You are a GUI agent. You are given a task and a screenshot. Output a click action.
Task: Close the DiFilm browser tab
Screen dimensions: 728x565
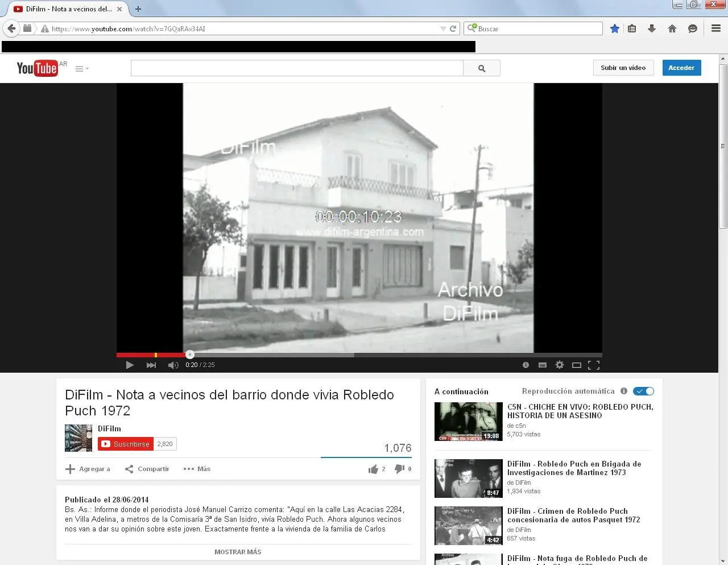coord(119,9)
